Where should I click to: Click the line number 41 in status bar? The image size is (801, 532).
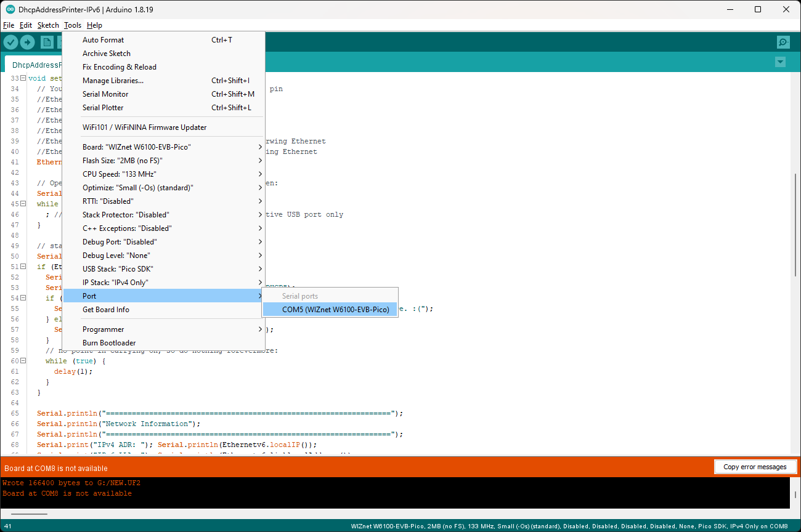coord(8,526)
